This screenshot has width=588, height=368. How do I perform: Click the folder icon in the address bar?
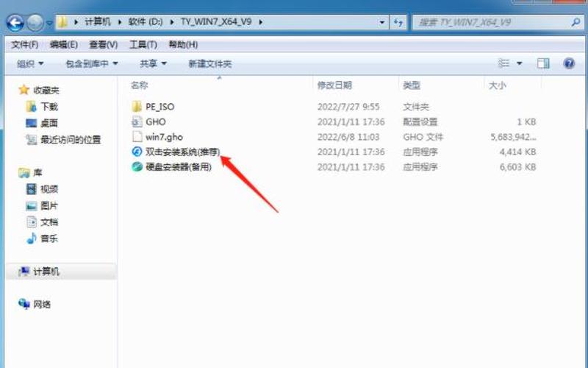pos(62,22)
